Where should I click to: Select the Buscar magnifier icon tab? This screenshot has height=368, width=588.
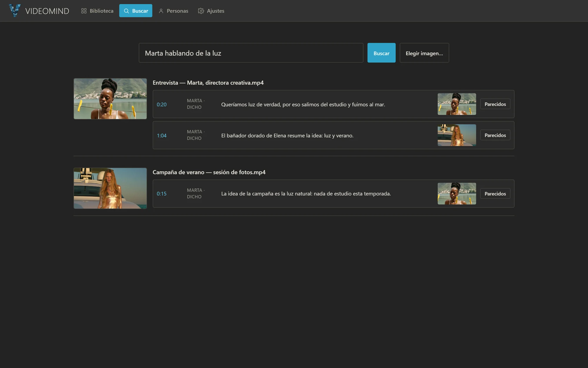coord(126,11)
